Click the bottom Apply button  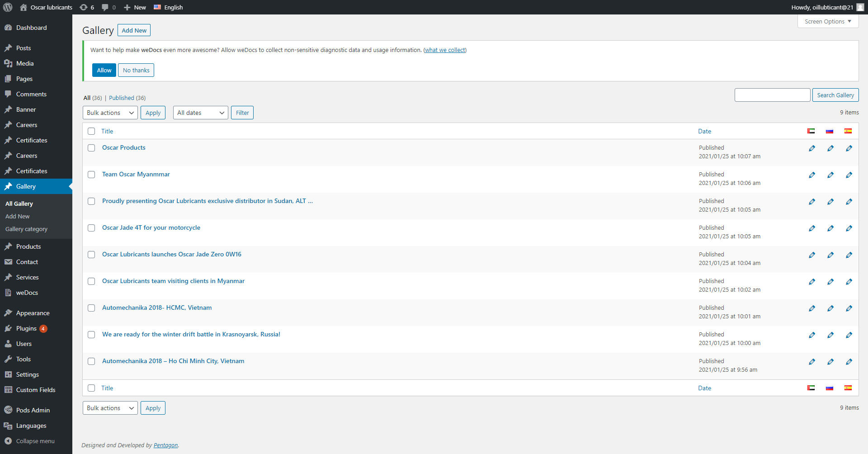point(153,408)
